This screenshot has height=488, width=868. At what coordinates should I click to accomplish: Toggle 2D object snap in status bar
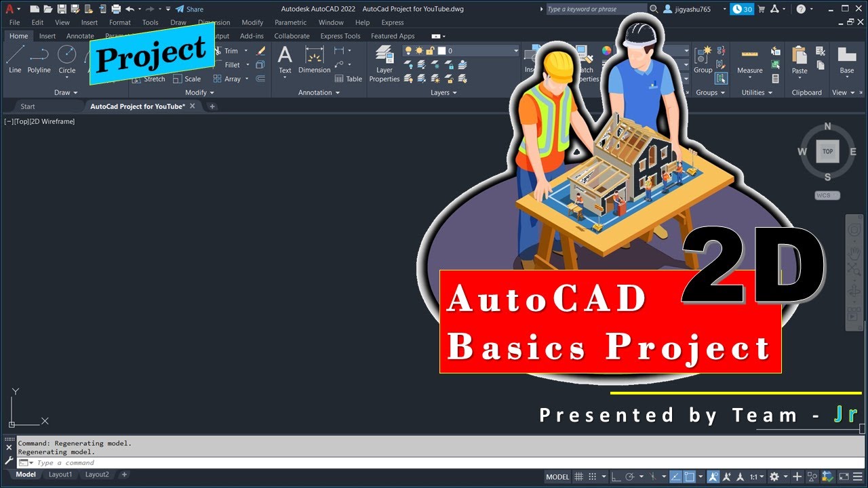[690, 476]
